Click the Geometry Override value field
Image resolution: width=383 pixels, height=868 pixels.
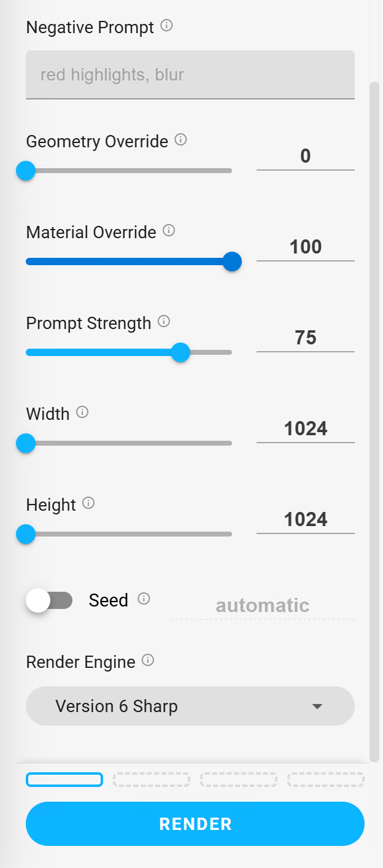tap(306, 157)
